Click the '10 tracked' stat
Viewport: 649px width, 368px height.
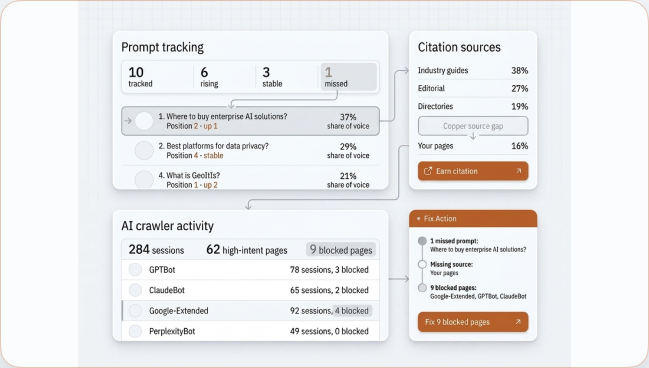pos(141,77)
